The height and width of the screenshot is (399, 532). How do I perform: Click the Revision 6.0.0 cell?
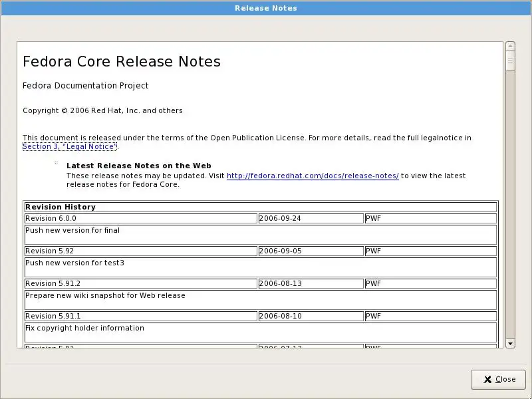pyautogui.click(x=141, y=219)
